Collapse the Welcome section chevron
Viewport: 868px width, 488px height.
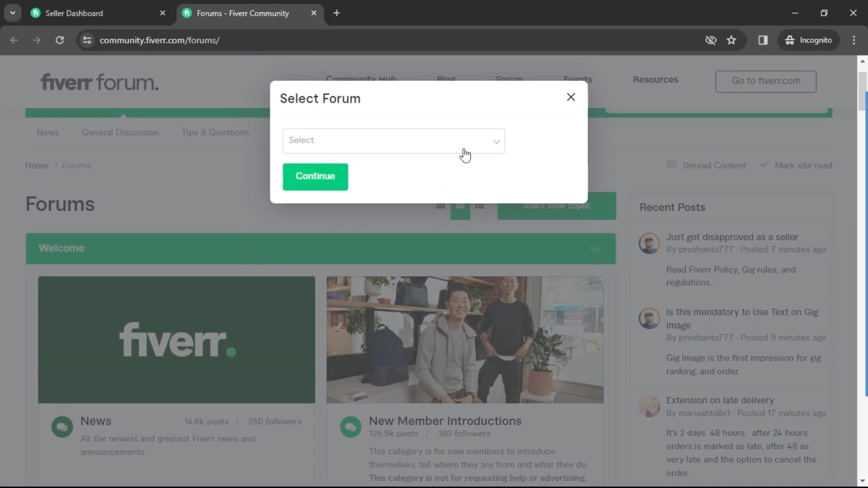coord(596,249)
